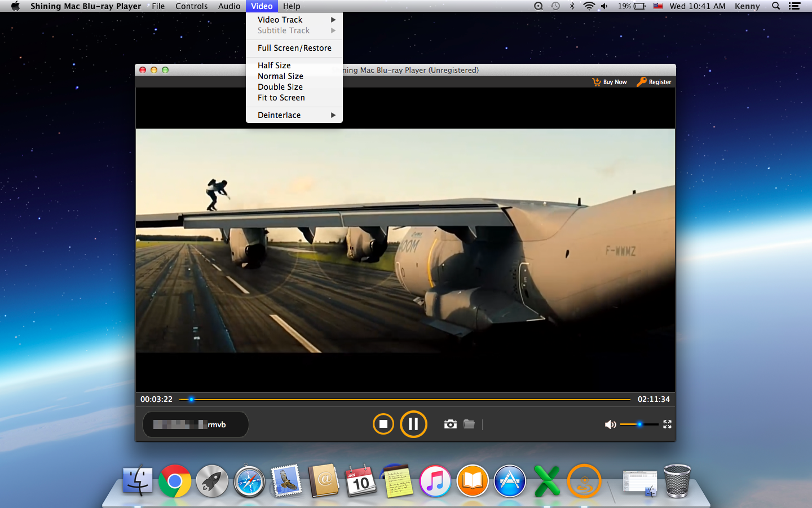Click the video display area
The height and width of the screenshot is (508, 812).
[405, 241]
